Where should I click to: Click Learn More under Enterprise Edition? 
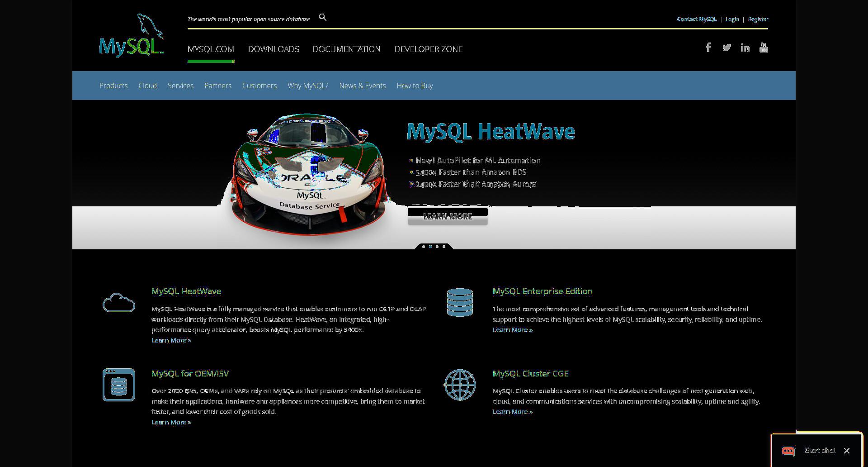513,330
